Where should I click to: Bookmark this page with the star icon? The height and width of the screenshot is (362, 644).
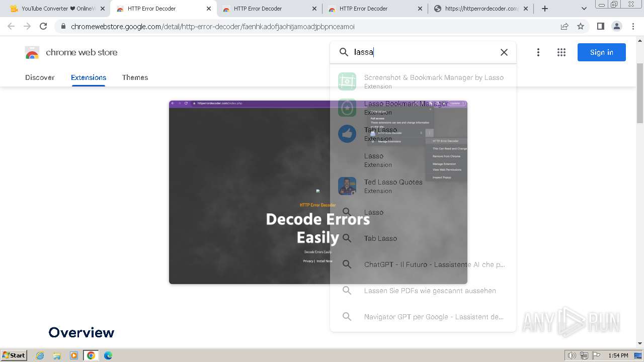[x=581, y=26]
